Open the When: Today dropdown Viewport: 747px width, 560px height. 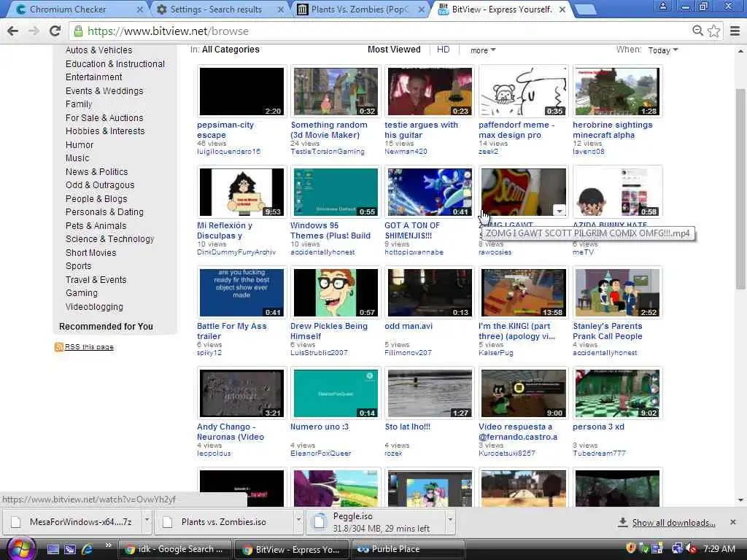662,50
